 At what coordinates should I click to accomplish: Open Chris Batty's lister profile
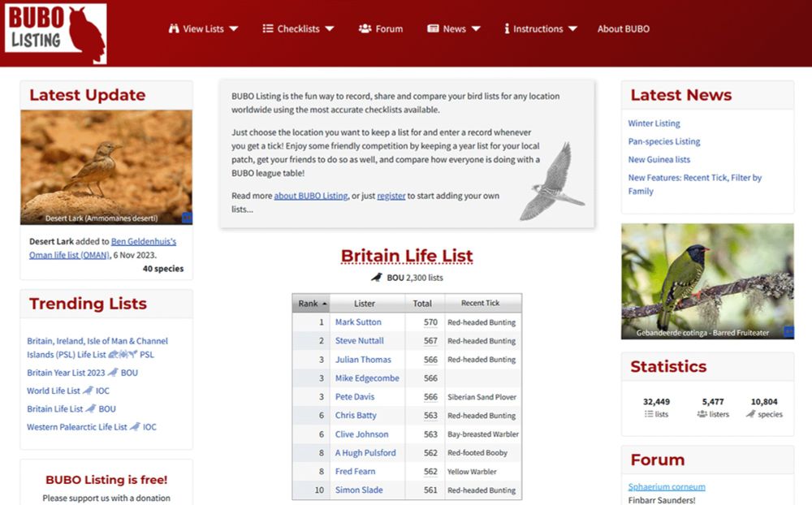(x=356, y=416)
